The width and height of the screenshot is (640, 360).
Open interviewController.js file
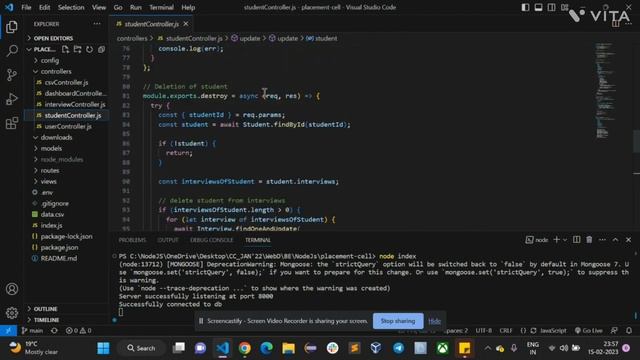coord(75,104)
